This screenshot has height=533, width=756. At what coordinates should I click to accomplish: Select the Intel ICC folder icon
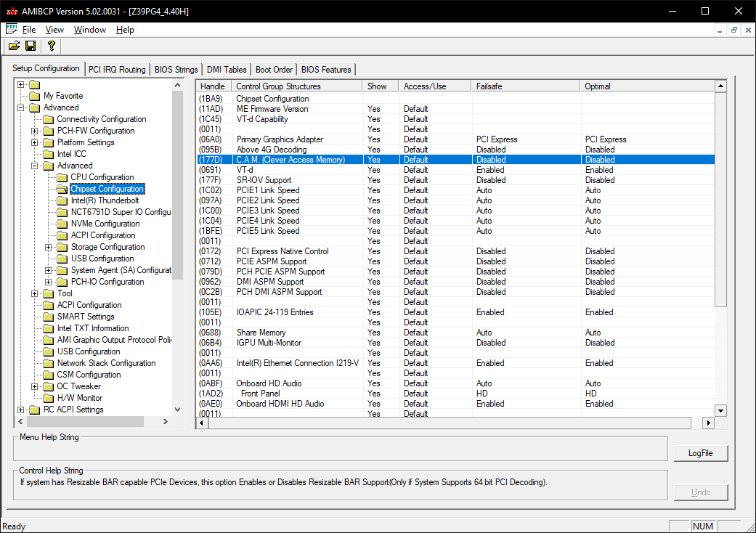48,154
